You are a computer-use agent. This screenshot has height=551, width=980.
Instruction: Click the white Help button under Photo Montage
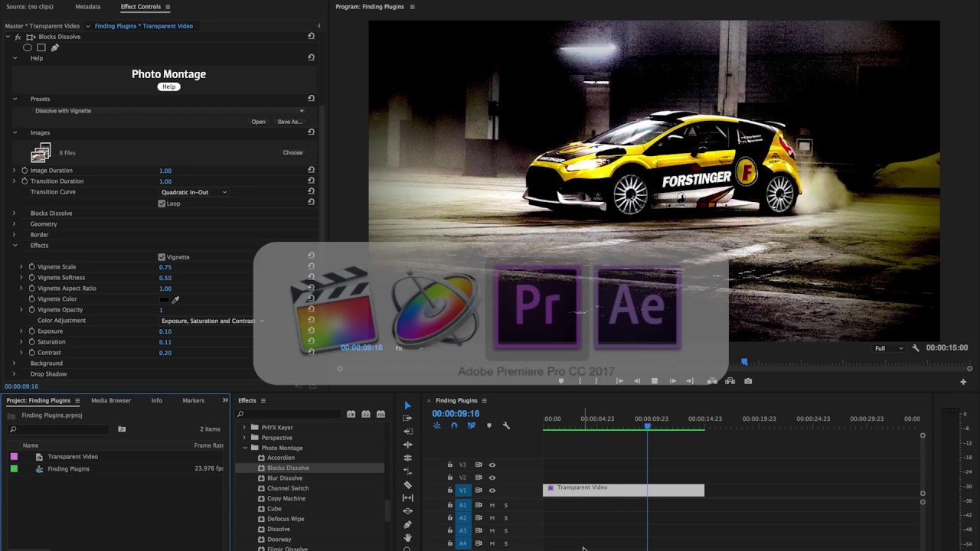pos(168,86)
